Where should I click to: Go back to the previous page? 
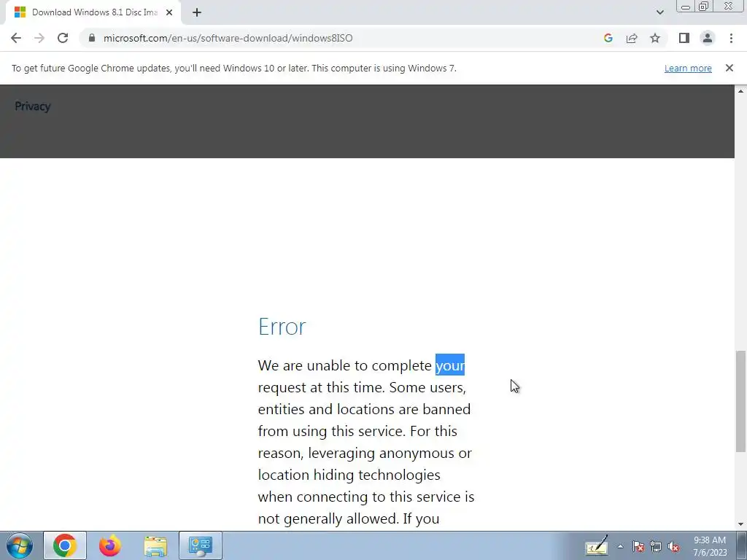[16, 38]
